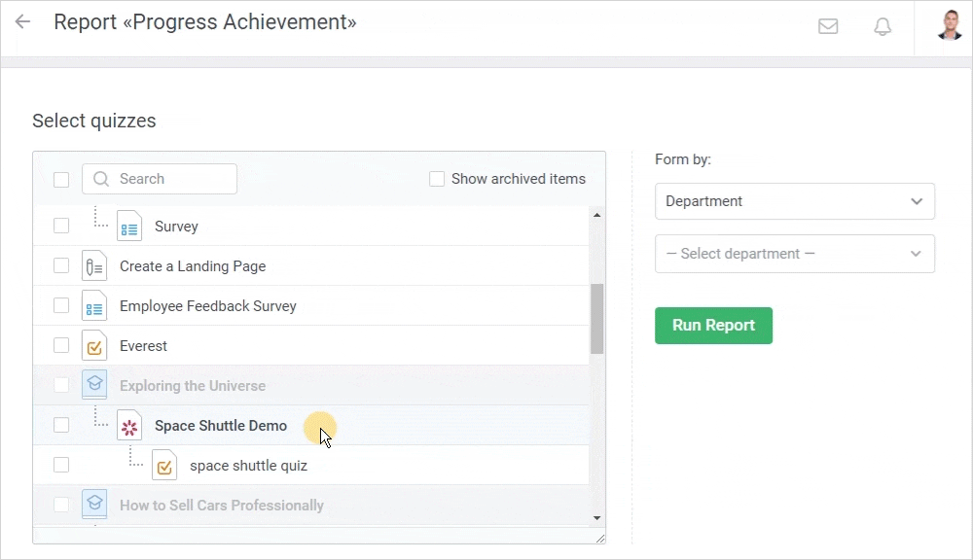Open the Select department dropdown
This screenshot has height=560, width=973.
click(794, 254)
